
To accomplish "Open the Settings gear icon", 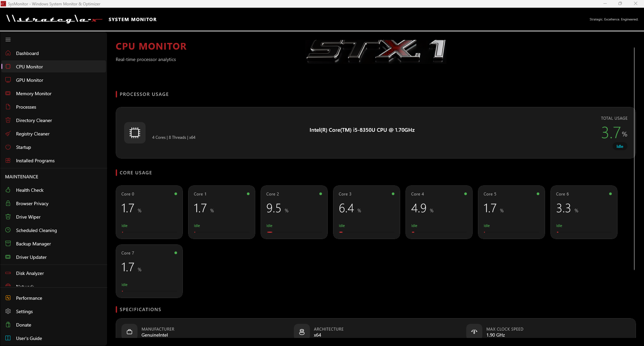I will click(x=8, y=311).
